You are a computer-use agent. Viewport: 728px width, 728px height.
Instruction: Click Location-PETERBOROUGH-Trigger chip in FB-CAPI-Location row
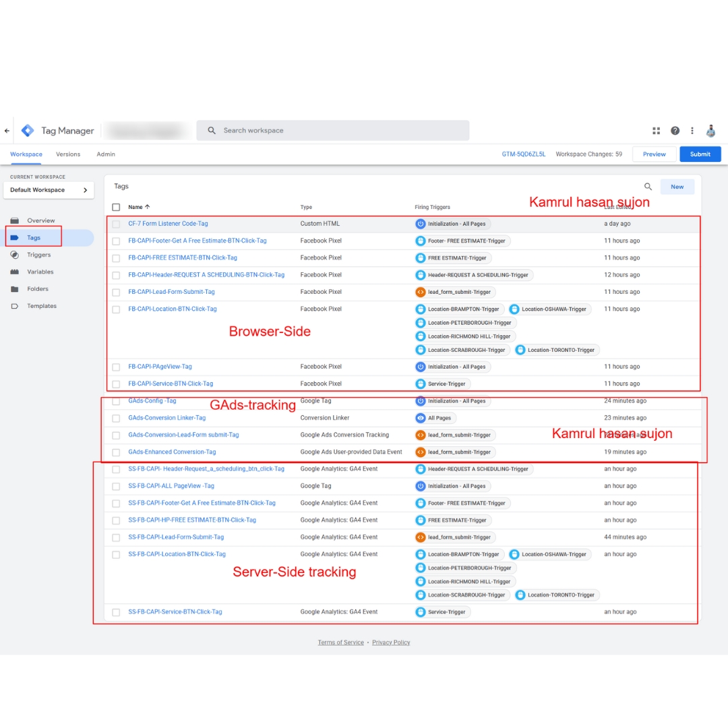[x=465, y=323]
